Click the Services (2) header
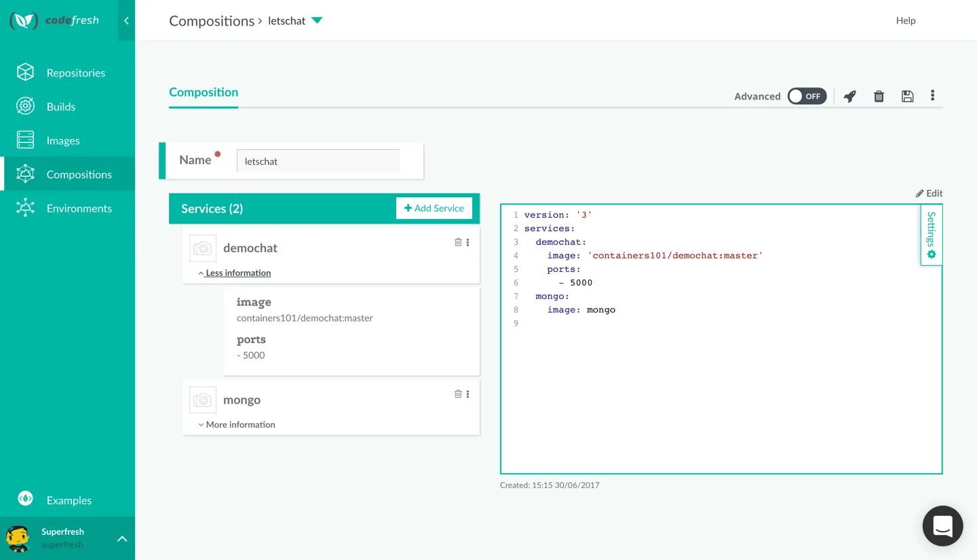 (x=212, y=209)
